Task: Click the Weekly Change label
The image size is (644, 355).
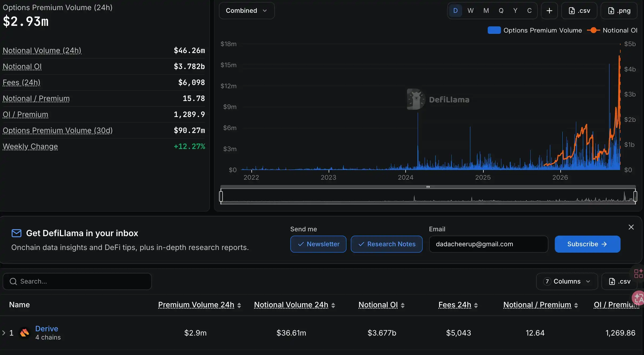Action: 30,146
